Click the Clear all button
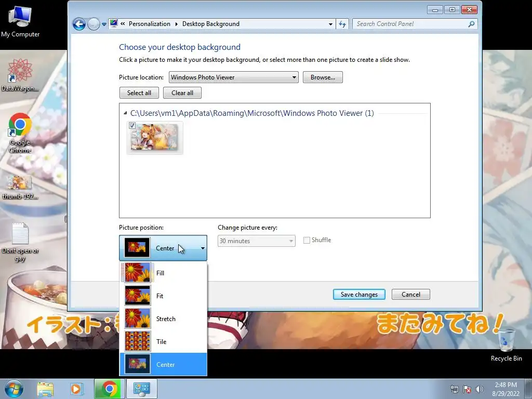The width and height of the screenshot is (532, 399). click(x=182, y=93)
